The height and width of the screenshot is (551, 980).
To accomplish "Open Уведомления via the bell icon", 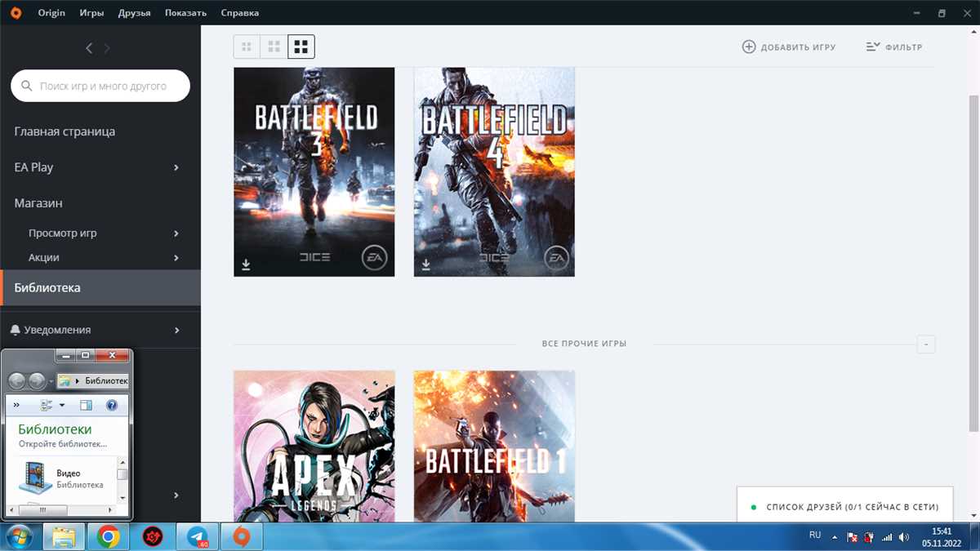I will 16,329.
